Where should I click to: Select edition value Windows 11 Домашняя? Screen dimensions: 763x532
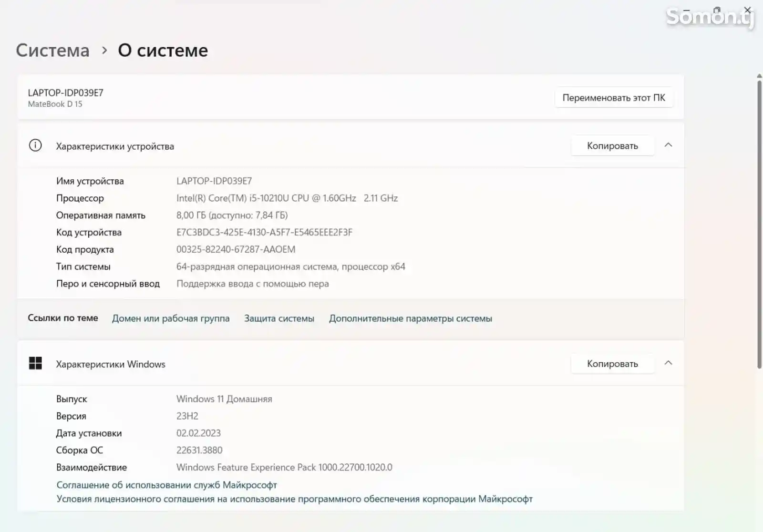(x=224, y=399)
